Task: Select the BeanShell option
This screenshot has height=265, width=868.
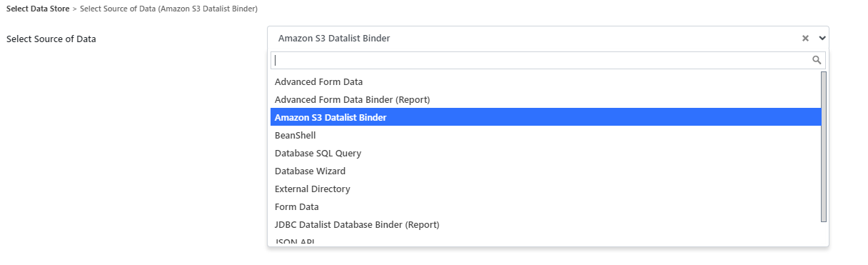Action: point(545,135)
